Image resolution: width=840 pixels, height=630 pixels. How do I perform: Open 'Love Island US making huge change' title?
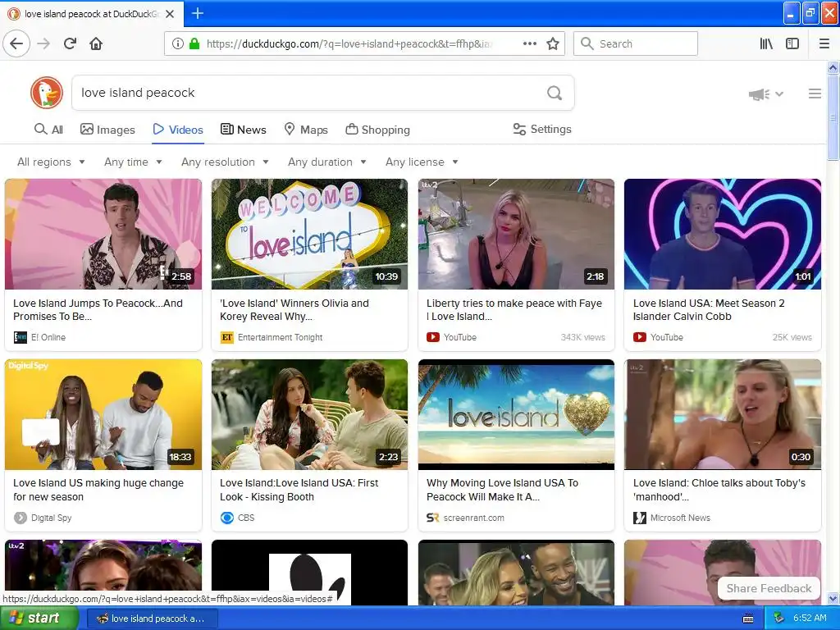tap(98, 490)
